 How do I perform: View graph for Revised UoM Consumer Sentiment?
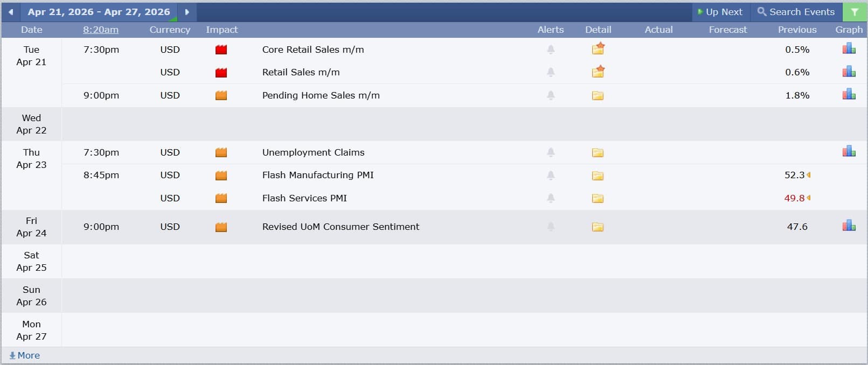tap(849, 226)
